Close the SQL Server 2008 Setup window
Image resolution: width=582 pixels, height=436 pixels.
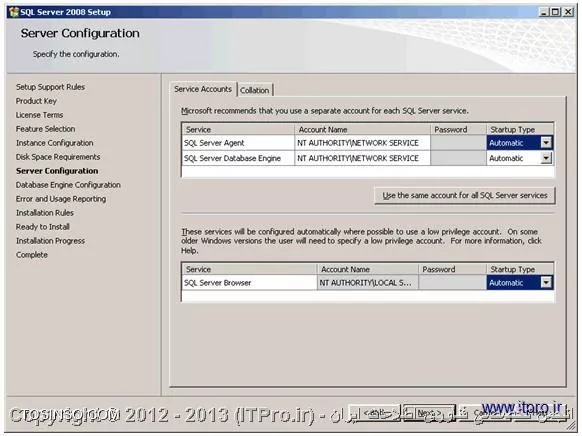[x=568, y=12]
